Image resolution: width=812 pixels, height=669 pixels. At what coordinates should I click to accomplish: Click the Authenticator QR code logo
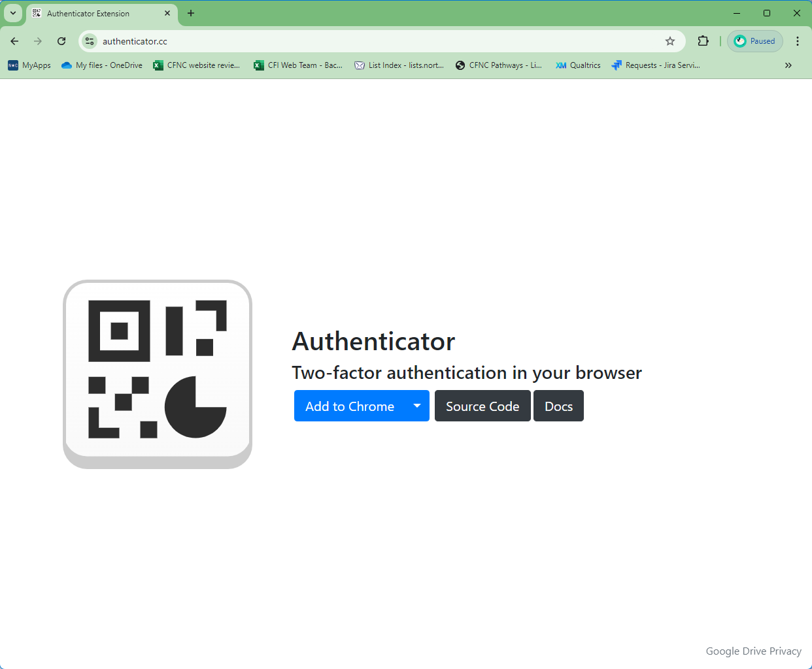pos(157,374)
